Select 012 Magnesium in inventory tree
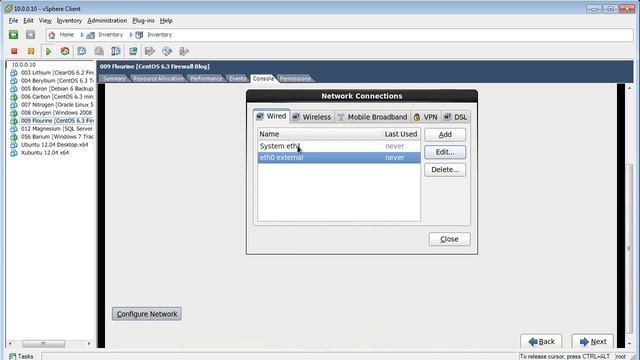 57,129
